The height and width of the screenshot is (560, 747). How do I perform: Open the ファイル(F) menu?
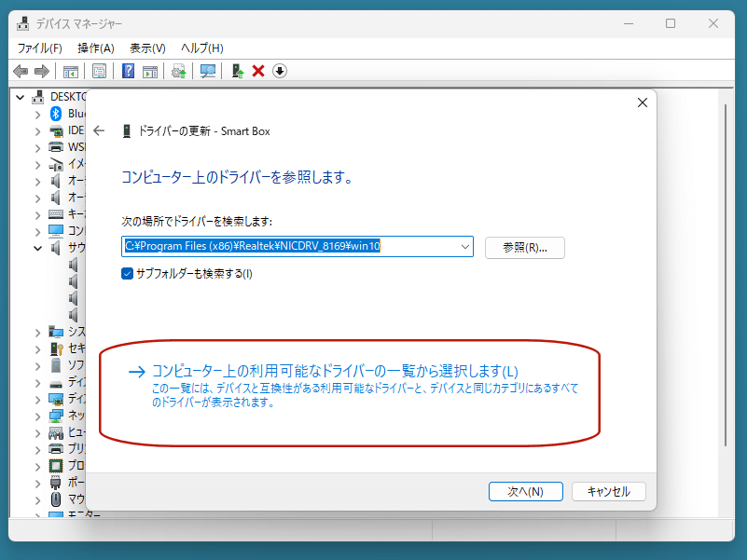click(x=39, y=48)
